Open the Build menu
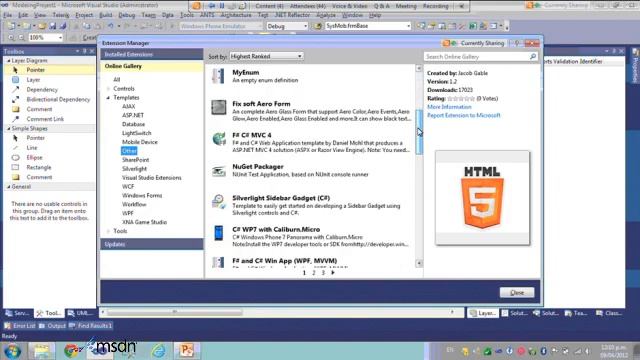 105,15
